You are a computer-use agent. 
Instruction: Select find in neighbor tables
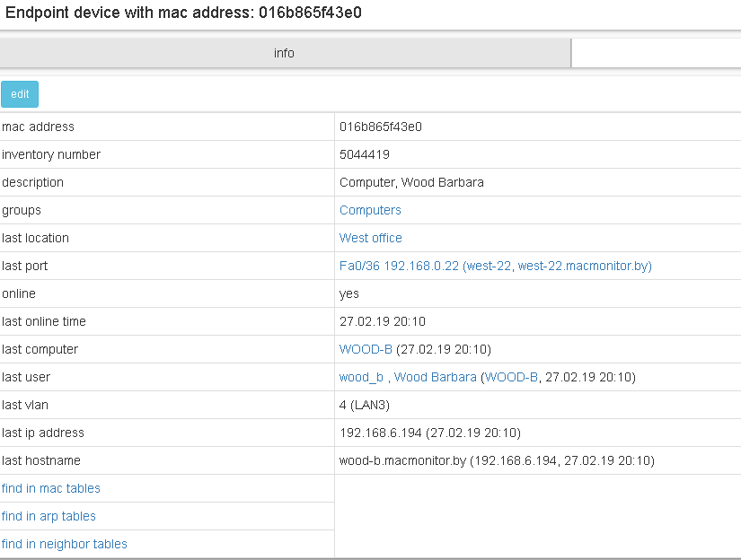point(65,544)
